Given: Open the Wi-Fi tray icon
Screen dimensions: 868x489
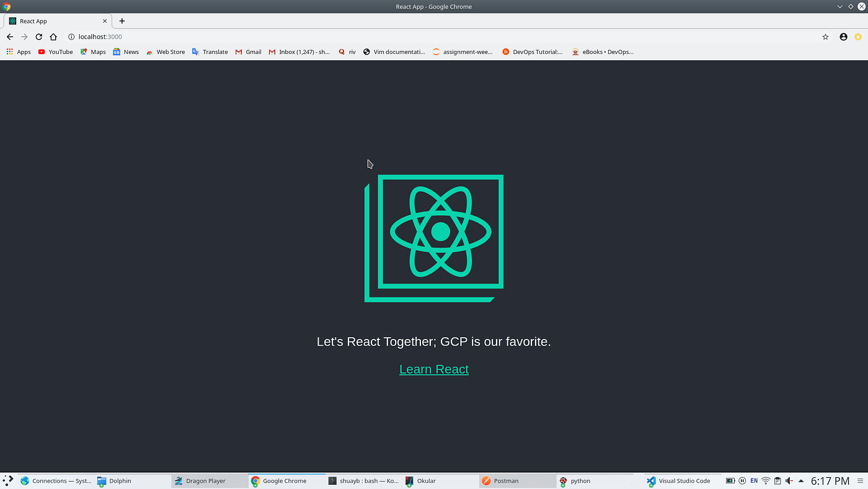Looking at the screenshot, I should pyautogui.click(x=766, y=480).
